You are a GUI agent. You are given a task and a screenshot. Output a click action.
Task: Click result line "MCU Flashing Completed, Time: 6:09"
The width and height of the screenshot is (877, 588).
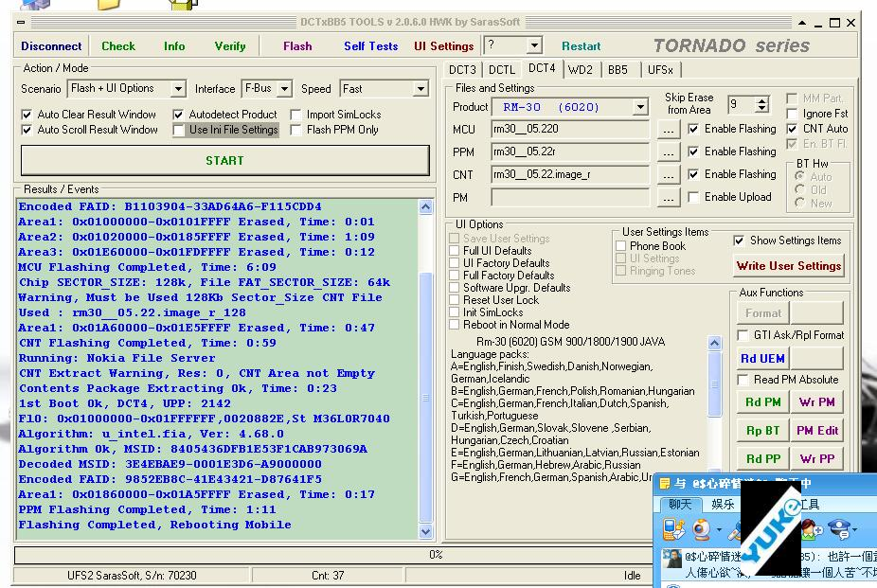(x=148, y=267)
